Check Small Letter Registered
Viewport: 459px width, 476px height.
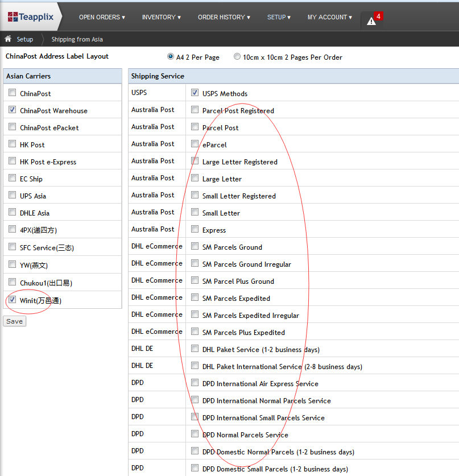tap(195, 194)
